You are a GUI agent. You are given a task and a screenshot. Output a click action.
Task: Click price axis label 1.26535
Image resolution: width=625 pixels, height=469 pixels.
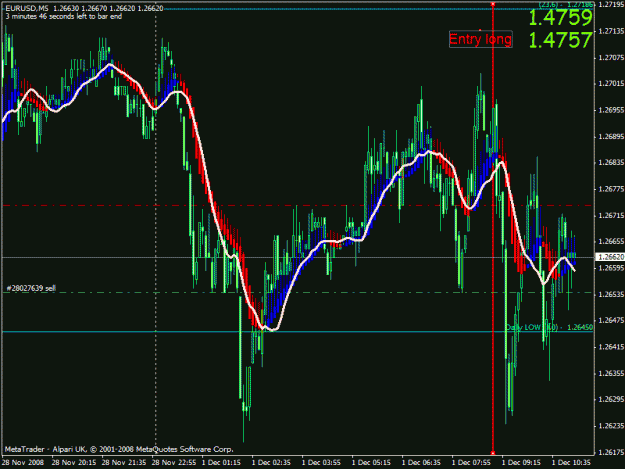(x=611, y=294)
